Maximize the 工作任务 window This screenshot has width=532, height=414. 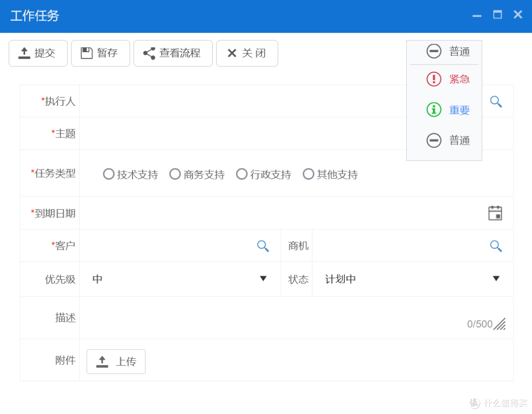tap(498, 15)
